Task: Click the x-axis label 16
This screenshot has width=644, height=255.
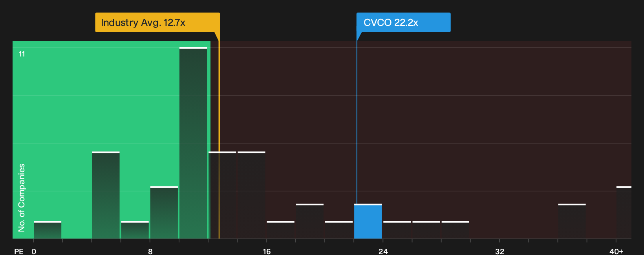Action: tap(267, 251)
